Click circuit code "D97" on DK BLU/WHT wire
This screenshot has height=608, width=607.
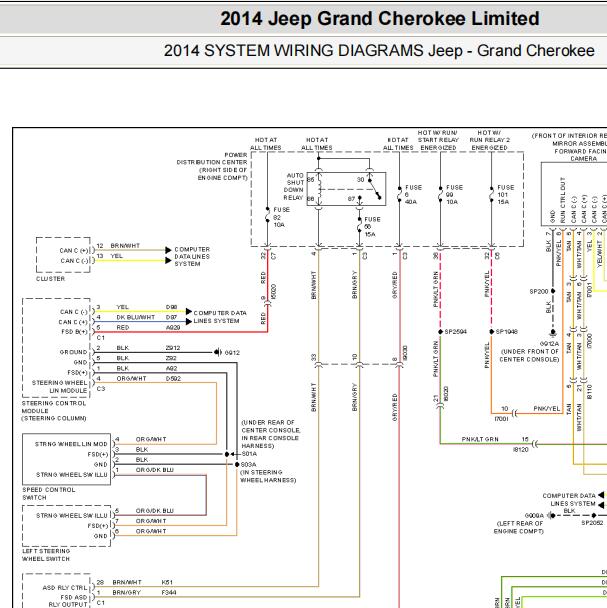(x=171, y=317)
